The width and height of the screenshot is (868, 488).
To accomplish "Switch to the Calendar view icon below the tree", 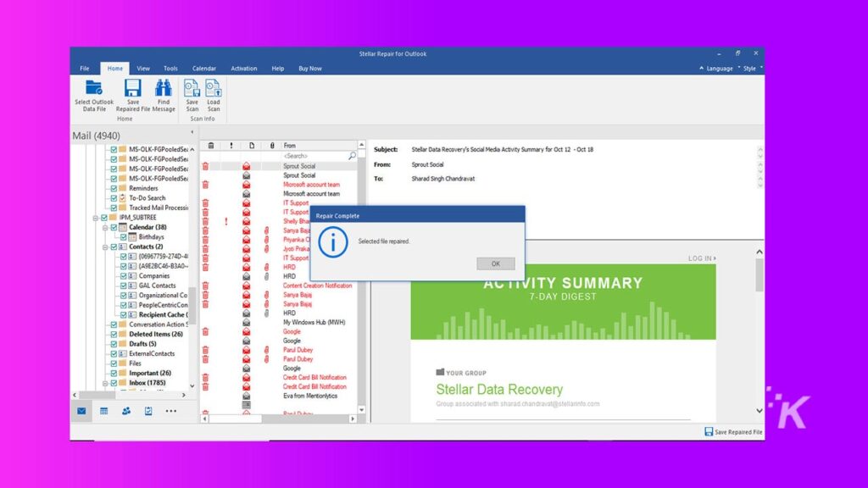I will [x=103, y=411].
